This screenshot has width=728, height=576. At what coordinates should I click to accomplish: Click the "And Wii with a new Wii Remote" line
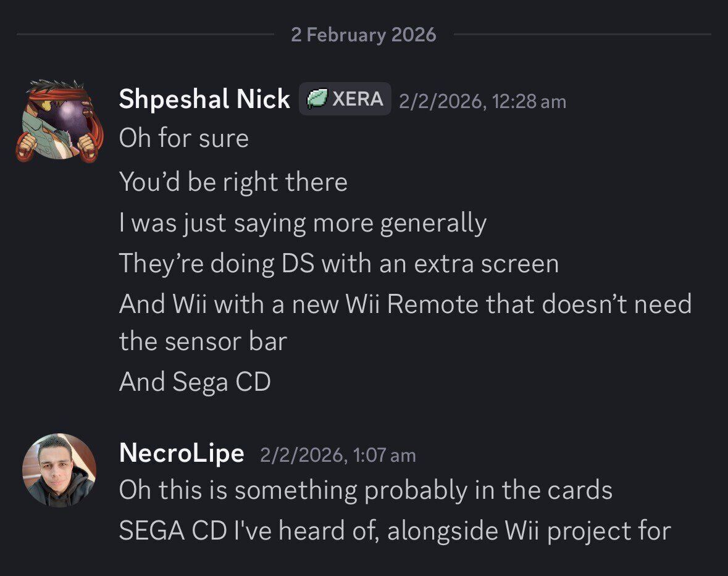click(405, 304)
